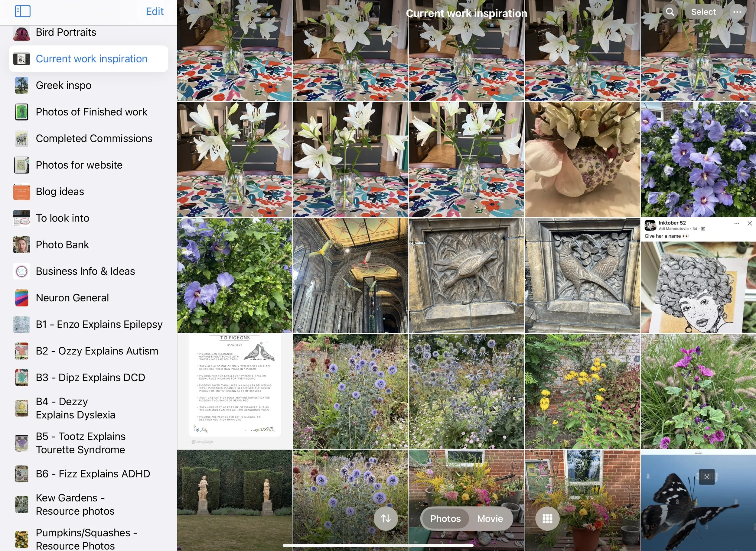This screenshot has width=756, height=551.
Task: Tap Edit in the sidebar header
Action: [x=155, y=11]
